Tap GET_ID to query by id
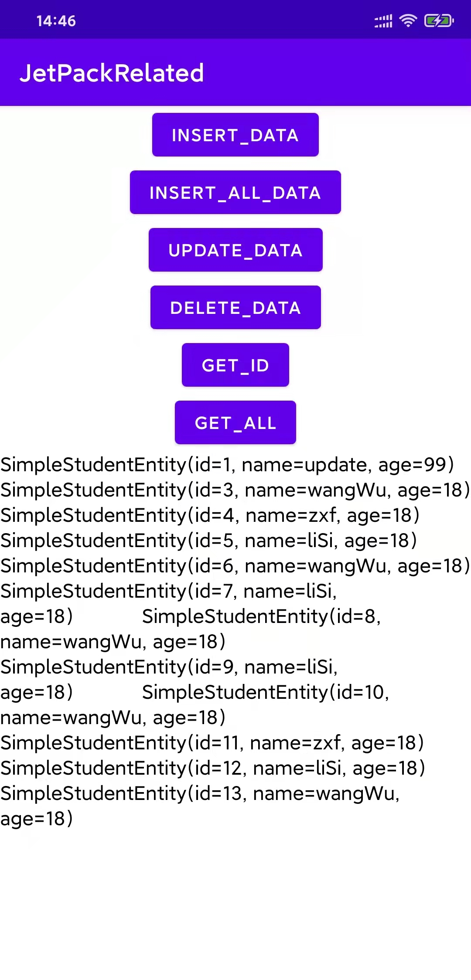 (235, 365)
